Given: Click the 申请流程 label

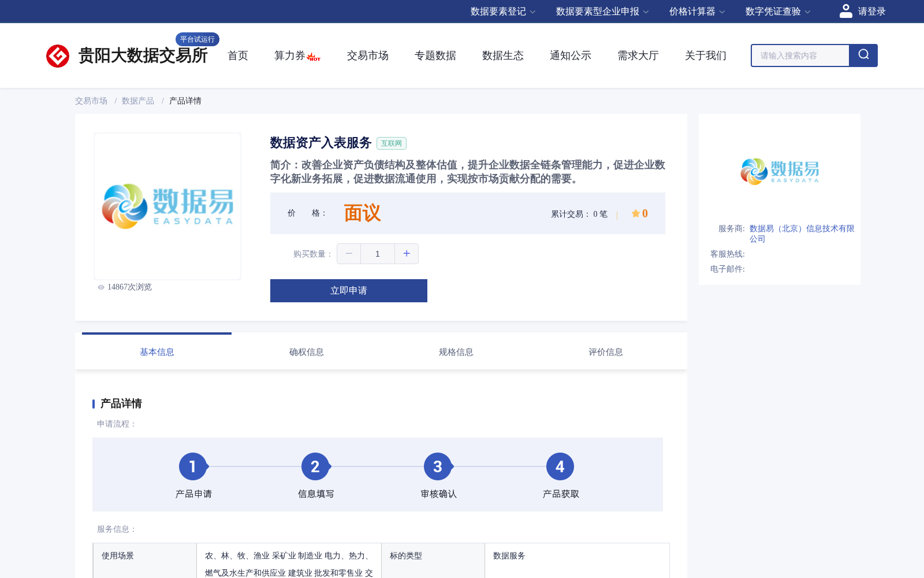Looking at the screenshot, I should pos(117,424).
